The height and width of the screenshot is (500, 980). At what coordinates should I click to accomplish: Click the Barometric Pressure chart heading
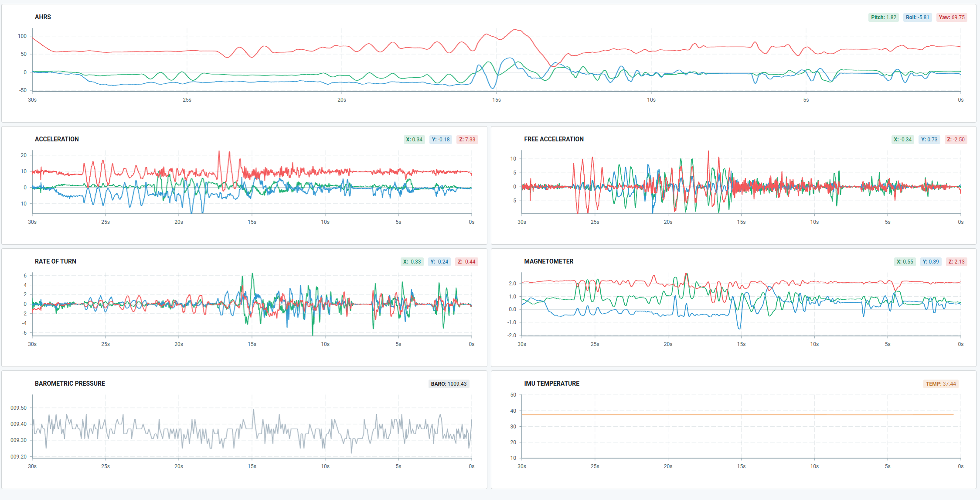pos(70,384)
